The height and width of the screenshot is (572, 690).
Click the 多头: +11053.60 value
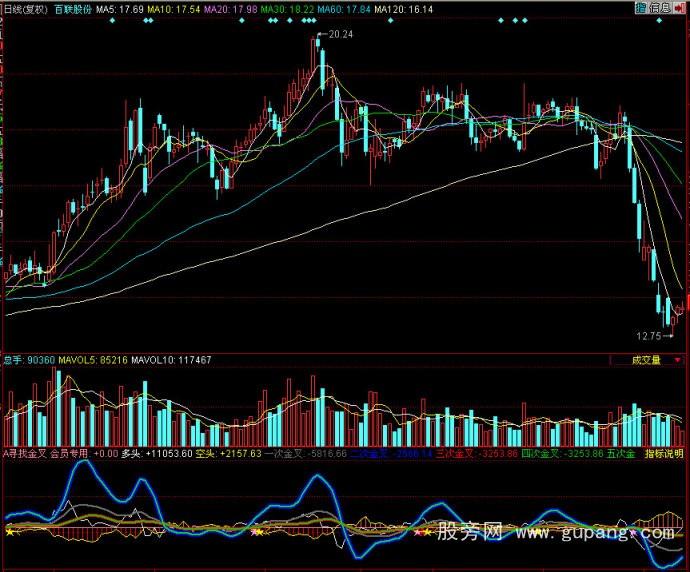[157, 454]
